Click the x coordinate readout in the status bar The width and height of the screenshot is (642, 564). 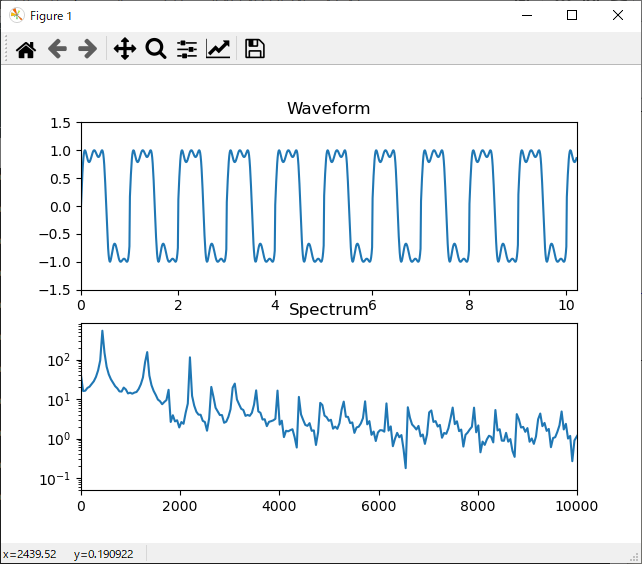(x=30, y=554)
